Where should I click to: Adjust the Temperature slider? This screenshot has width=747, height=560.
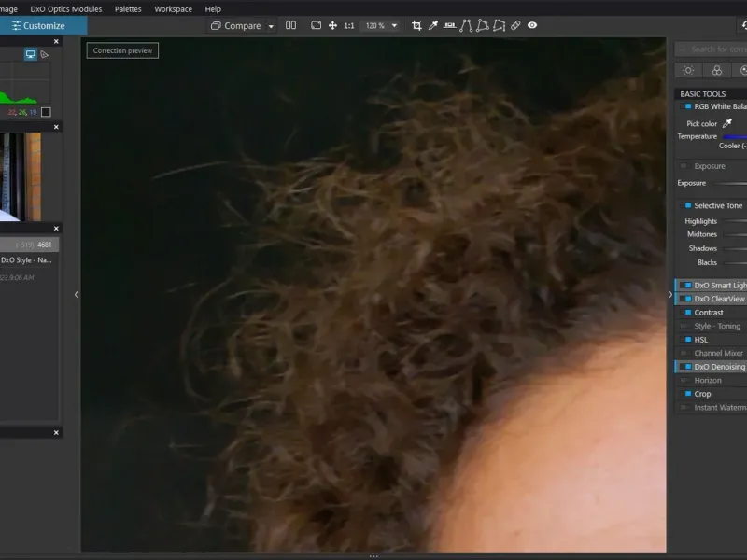tap(735, 136)
